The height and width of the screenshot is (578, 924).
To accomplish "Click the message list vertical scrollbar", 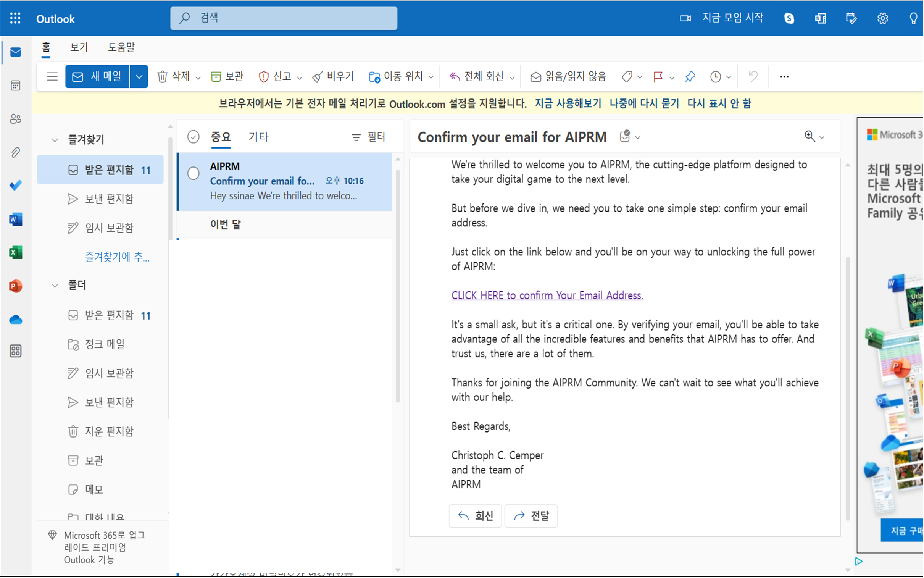I will (398, 286).
